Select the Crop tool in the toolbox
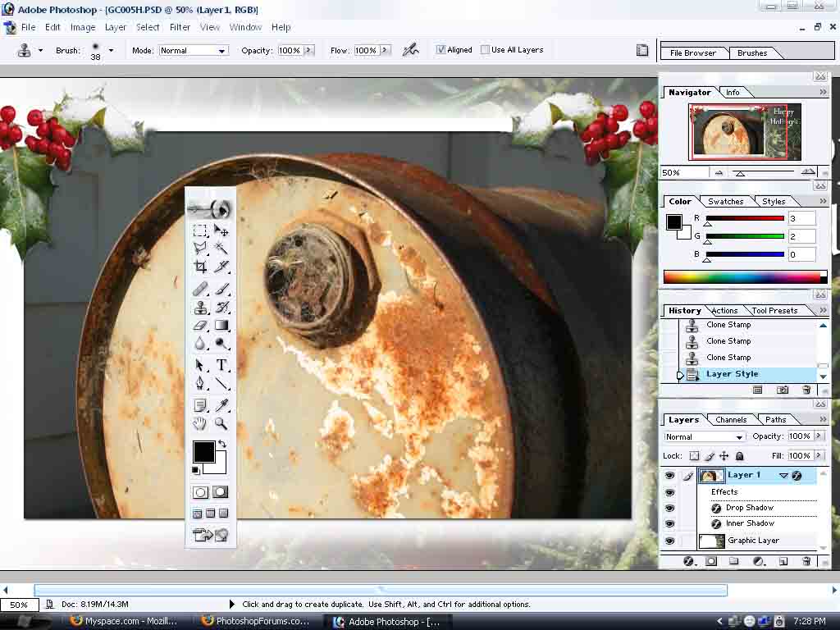 click(x=200, y=267)
